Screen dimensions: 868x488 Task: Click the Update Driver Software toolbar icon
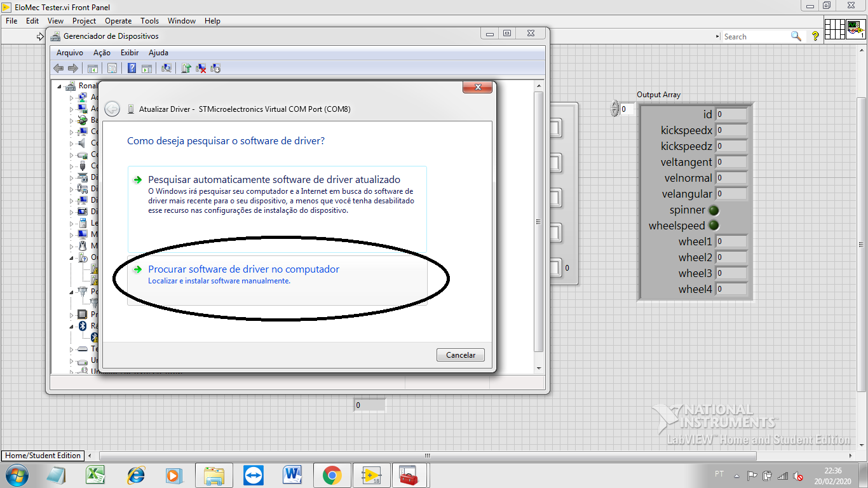pyautogui.click(x=186, y=68)
